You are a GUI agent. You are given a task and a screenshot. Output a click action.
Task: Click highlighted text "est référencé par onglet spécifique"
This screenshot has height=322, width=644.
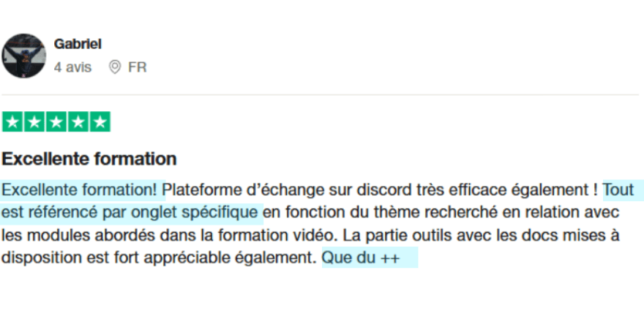click(x=130, y=213)
